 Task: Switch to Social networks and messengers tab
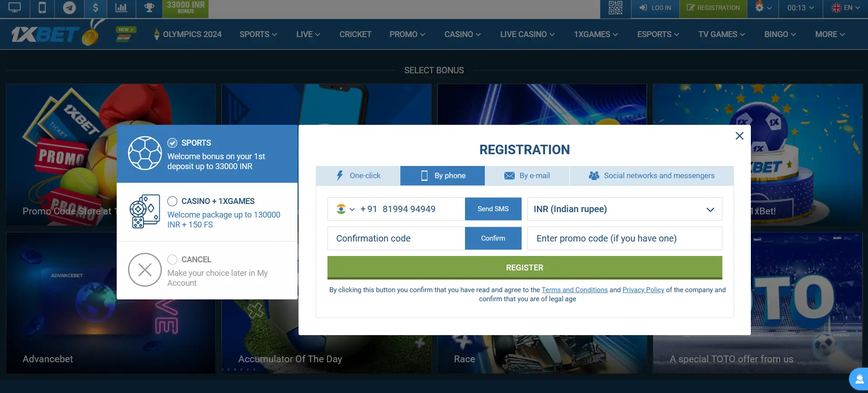(652, 175)
